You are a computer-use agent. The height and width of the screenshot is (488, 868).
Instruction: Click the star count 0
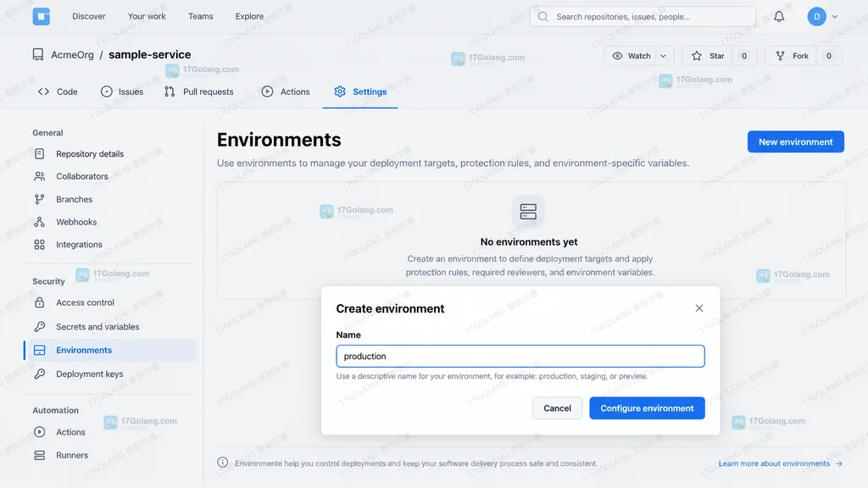tap(744, 56)
